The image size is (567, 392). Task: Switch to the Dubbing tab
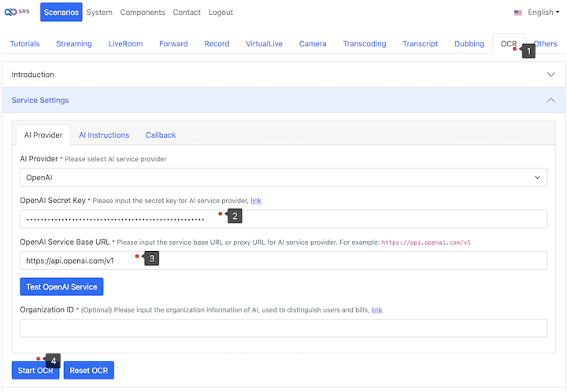pos(469,44)
